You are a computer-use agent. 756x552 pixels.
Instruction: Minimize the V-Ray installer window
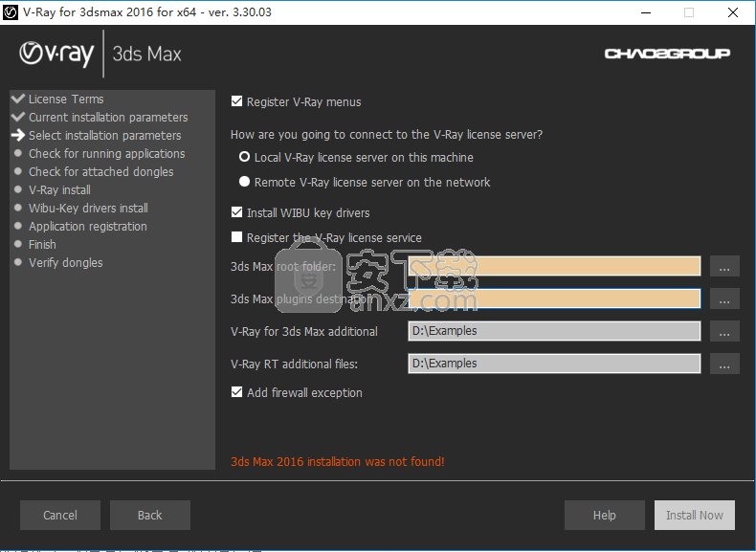click(646, 12)
